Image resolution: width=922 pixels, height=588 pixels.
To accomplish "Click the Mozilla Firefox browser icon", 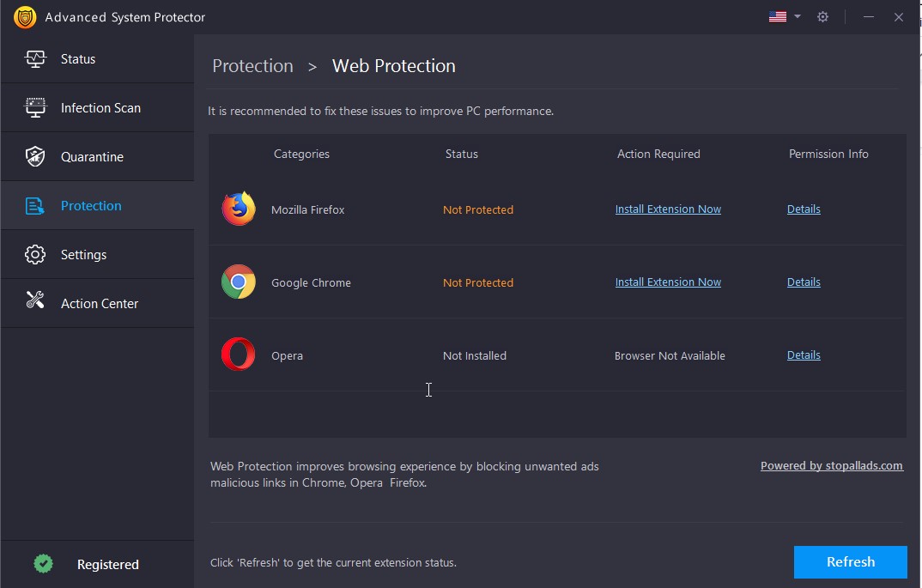I will tap(238, 208).
